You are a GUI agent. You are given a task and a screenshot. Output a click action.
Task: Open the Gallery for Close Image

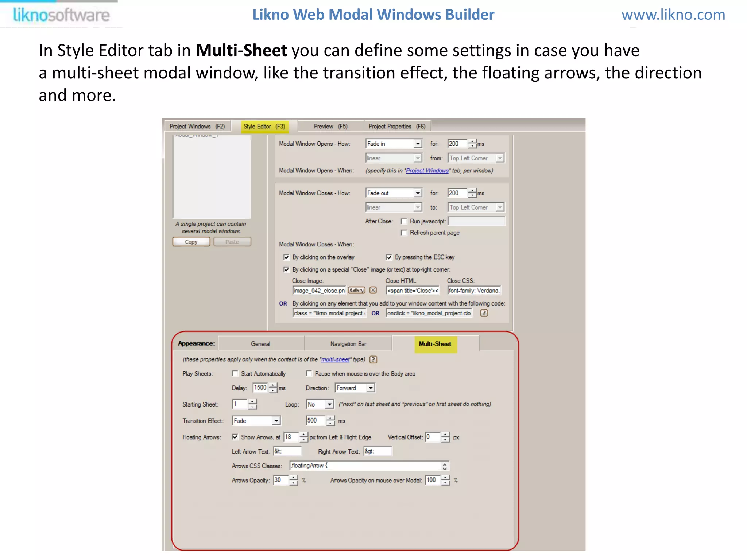point(356,290)
